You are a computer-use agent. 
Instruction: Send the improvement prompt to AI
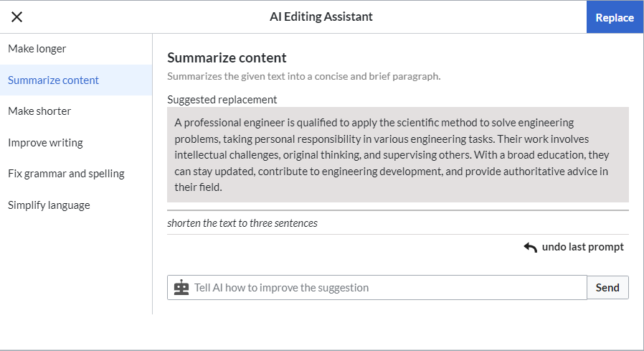tap(607, 287)
